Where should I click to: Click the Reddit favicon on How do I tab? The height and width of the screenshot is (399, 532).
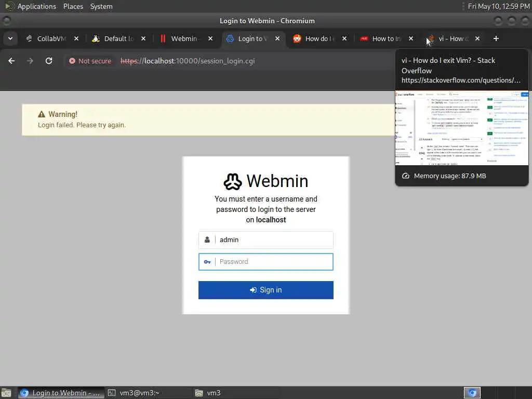pyautogui.click(x=297, y=38)
